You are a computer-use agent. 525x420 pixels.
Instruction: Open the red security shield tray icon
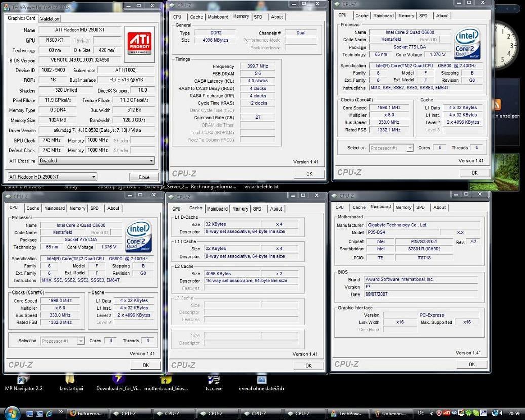pyautogui.click(x=439, y=413)
